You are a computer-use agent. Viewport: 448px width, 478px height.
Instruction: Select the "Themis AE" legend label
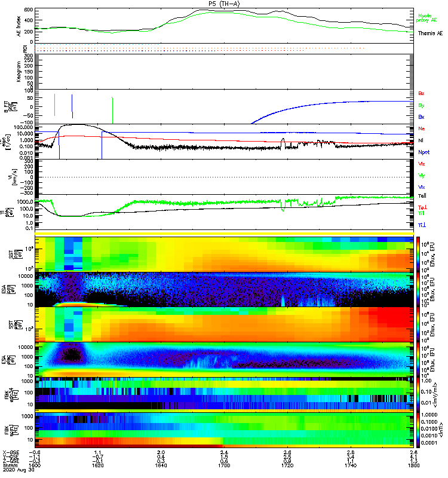point(430,33)
